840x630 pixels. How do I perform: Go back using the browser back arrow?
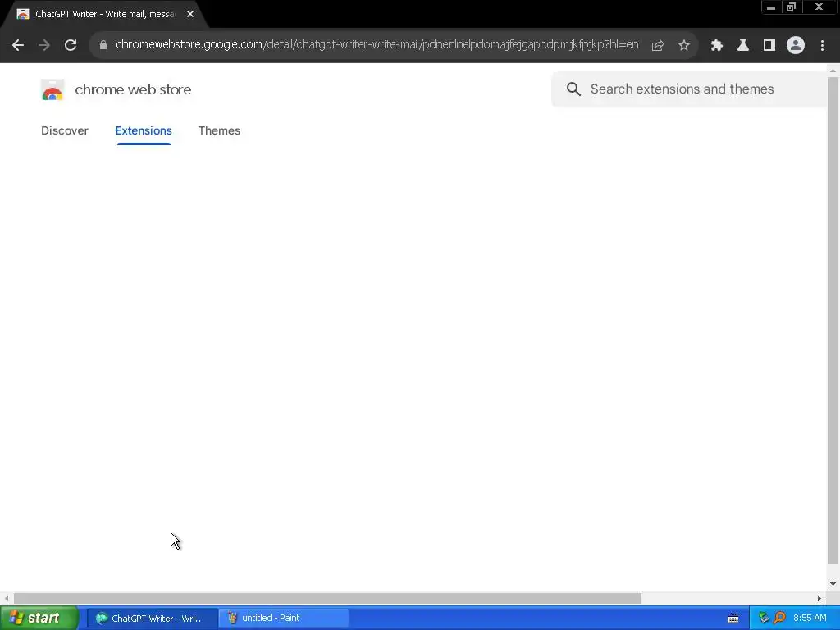pyautogui.click(x=18, y=45)
